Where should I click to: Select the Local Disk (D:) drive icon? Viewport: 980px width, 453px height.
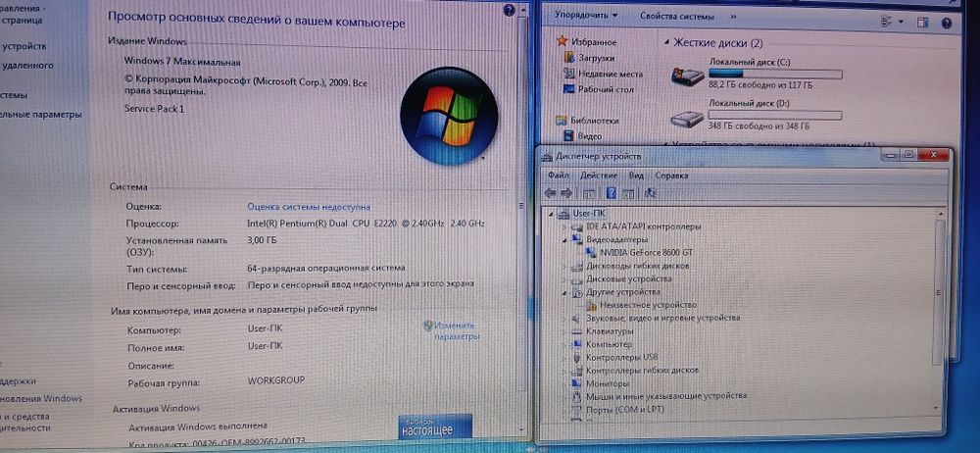(687, 119)
